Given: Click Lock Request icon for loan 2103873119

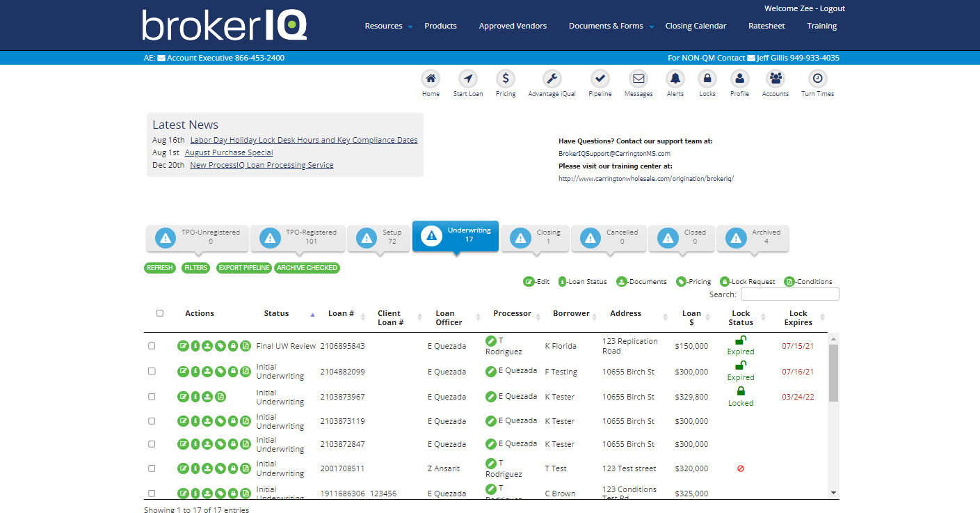Looking at the screenshot, I should tap(233, 421).
